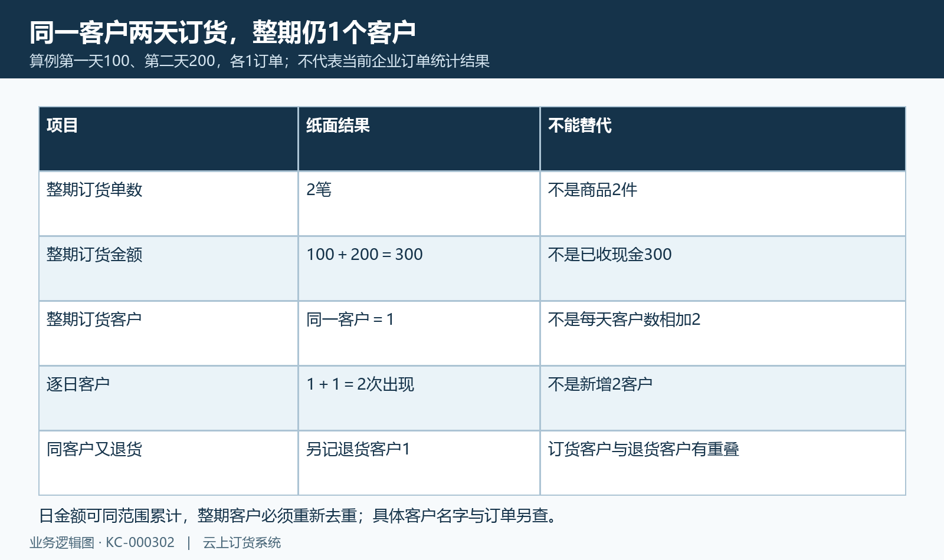Click the 另记退货客户1 cell

pos(419,463)
